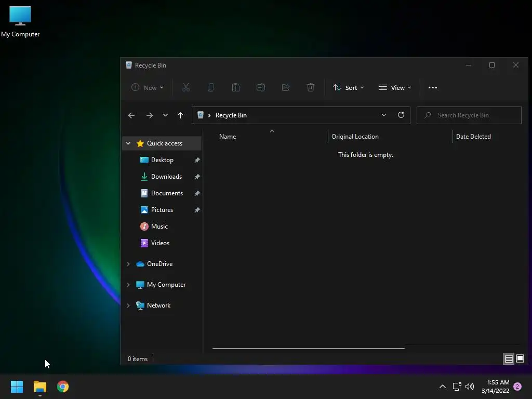Open My Computer in navigation pane
532x399 pixels.
[166, 285]
